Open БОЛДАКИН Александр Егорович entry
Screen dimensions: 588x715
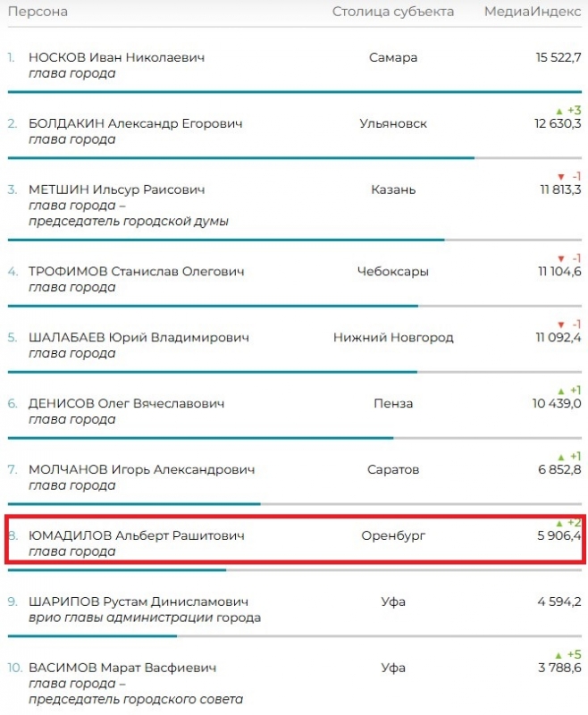click(135, 123)
